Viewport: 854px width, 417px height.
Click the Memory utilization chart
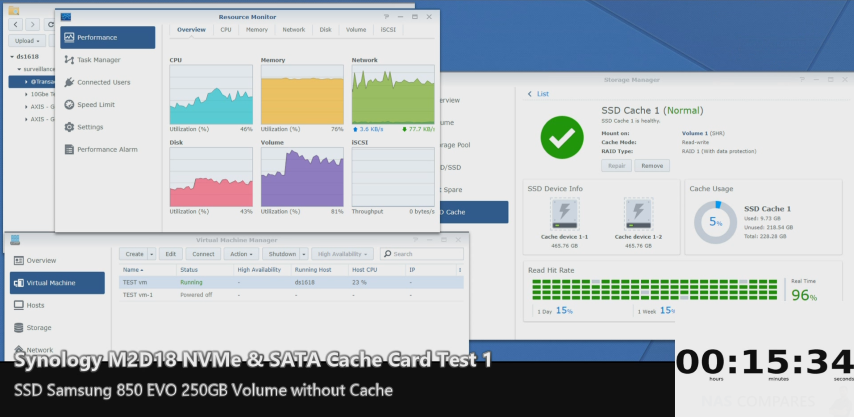tap(302, 95)
